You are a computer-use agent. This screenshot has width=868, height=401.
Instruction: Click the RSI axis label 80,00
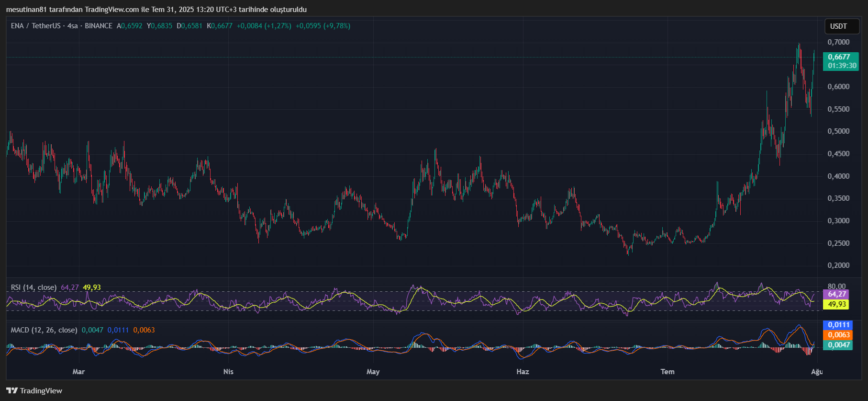tap(836, 286)
